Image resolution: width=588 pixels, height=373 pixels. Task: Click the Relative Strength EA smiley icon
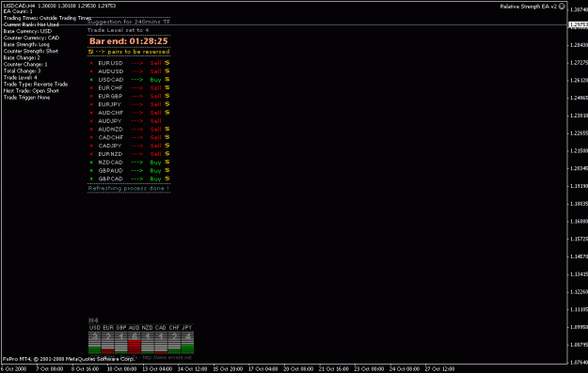(x=562, y=6)
